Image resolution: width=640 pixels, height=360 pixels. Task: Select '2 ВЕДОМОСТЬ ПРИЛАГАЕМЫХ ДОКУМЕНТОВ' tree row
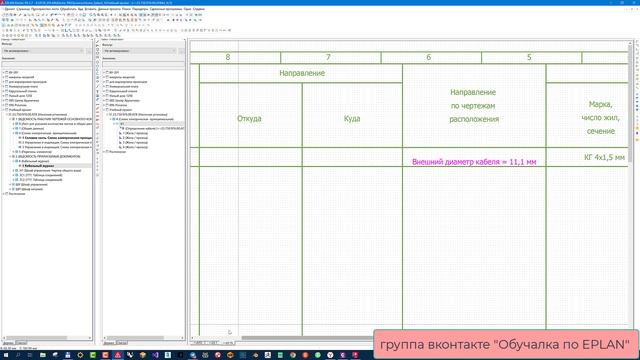47,156
